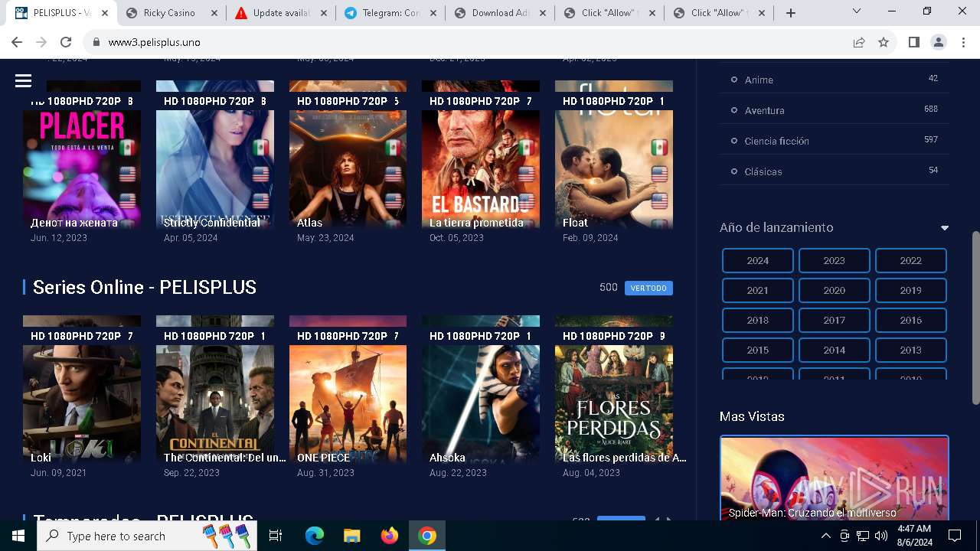
Task: Filter by year 2019
Action: (x=910, y=290)
